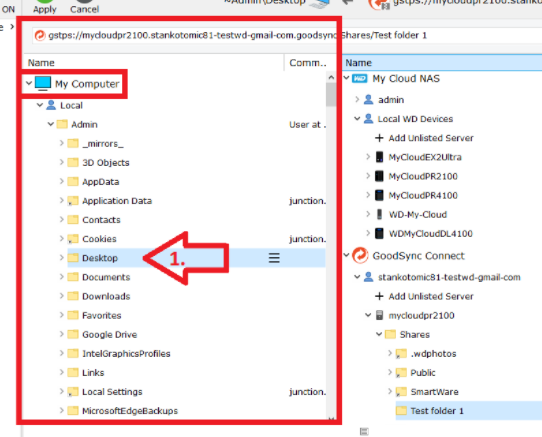Collapse the GoodSync Connect section
The height and width of the screenshot is (437, 542).
coord(346,255)
